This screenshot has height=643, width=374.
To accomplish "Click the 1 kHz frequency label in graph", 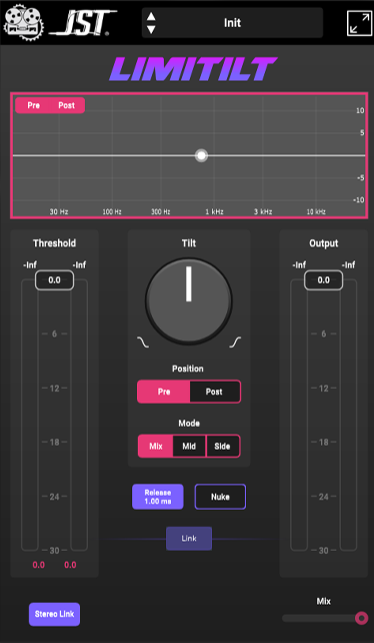I will pyautogui.click(x=214, y=212).
